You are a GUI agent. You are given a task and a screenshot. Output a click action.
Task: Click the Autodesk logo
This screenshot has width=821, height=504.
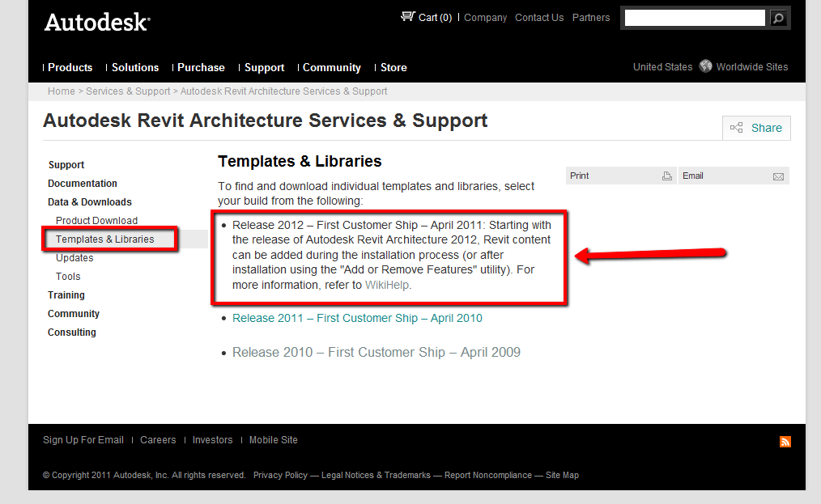coord(97,22)
